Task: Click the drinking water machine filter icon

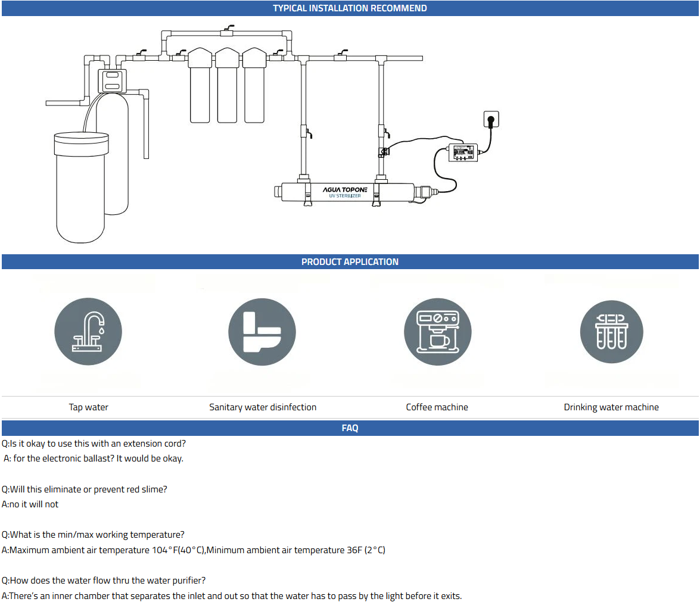Action: click(x=611, y=332)
